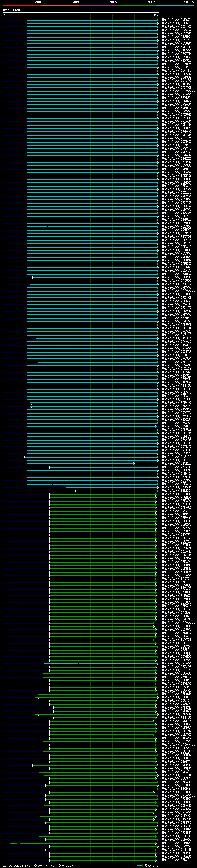Select label UniRef100_Q10S81
This screenshot has width=197, height=868.
pyautogui.click(x=177, y=71)
